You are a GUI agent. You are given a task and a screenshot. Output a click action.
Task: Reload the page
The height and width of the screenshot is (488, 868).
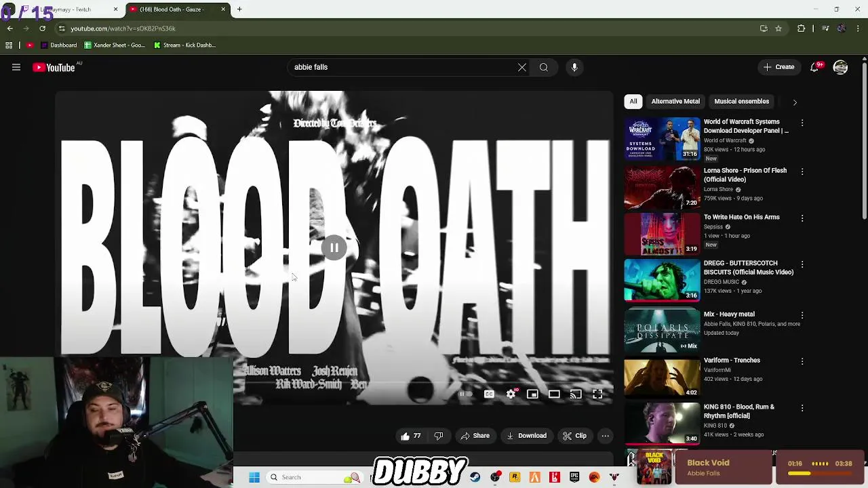42,28
